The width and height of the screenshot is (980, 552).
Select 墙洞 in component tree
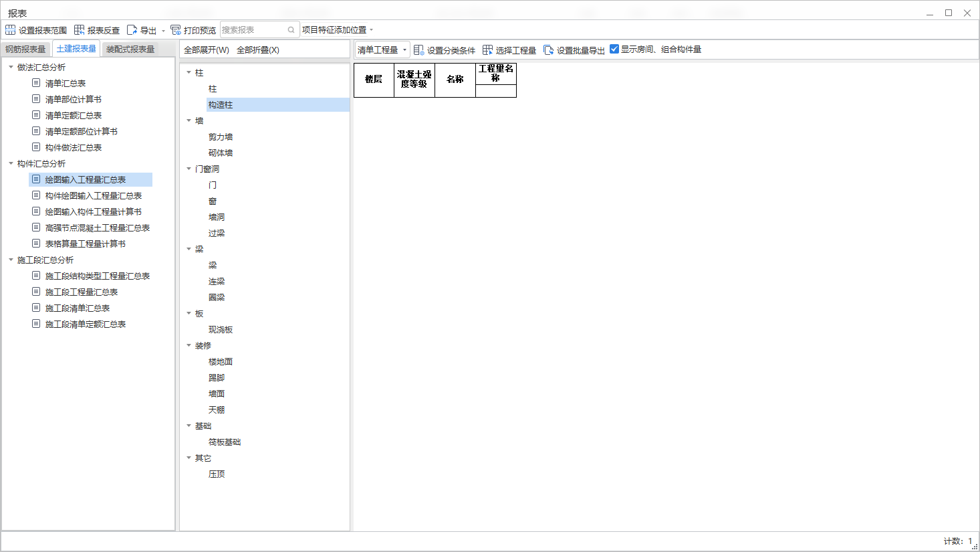tap(217, 217)
